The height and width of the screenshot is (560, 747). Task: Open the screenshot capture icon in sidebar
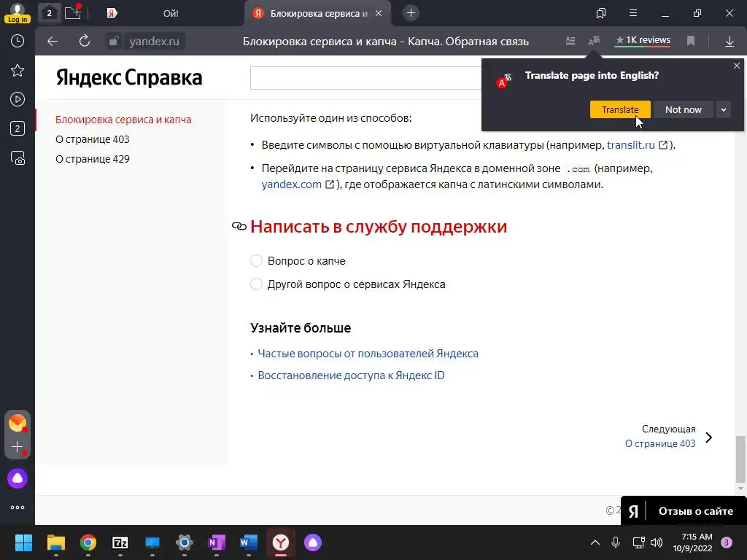tap(18, 157)
